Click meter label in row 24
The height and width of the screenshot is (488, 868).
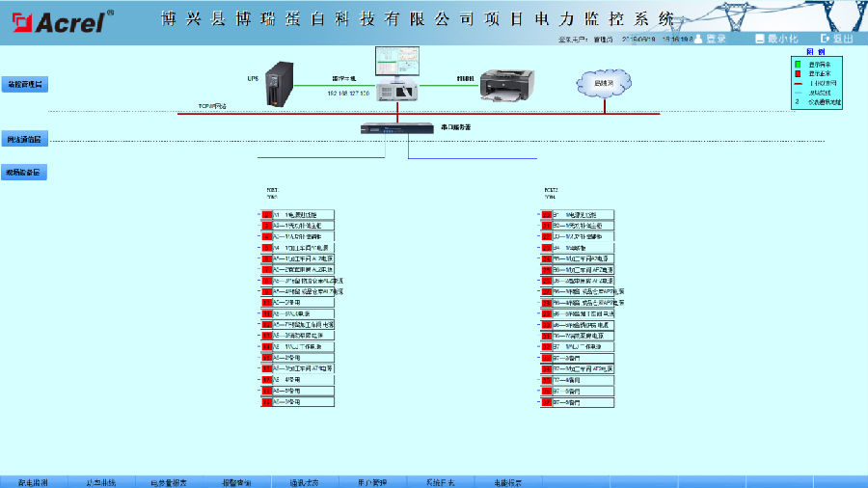click(583, 258)
